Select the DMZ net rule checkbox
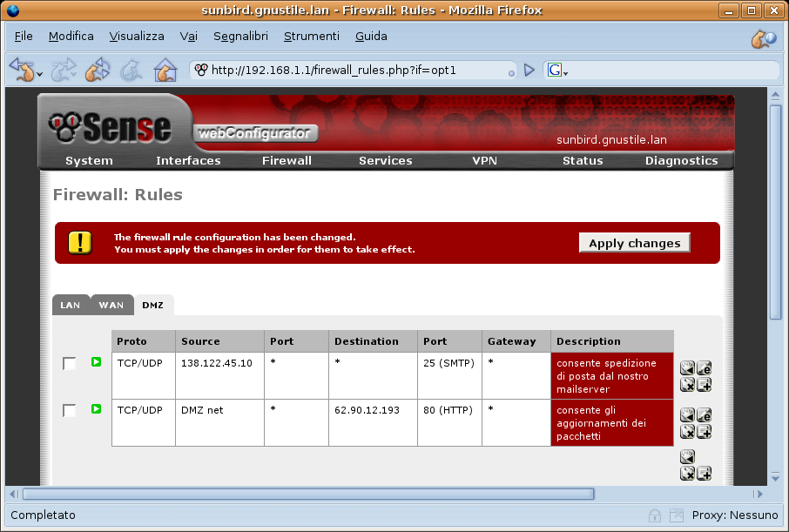Screen dimensions: 789x532 tap(70, 411)
